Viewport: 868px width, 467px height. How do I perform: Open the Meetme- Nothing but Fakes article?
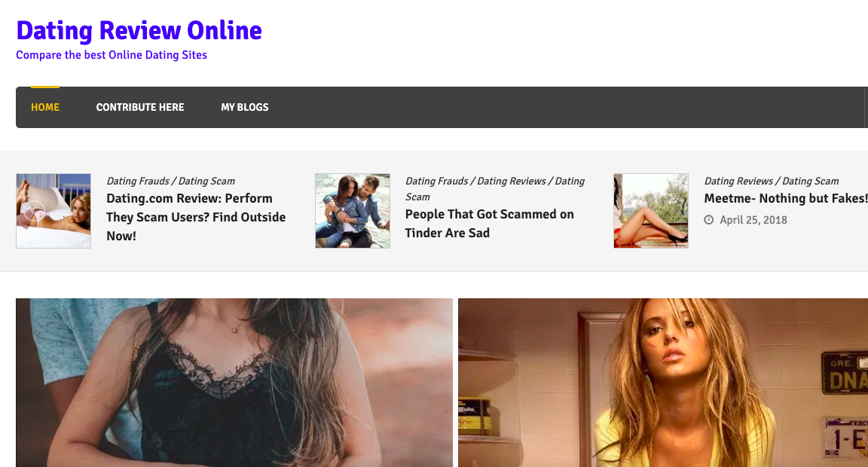click(786, 198)
